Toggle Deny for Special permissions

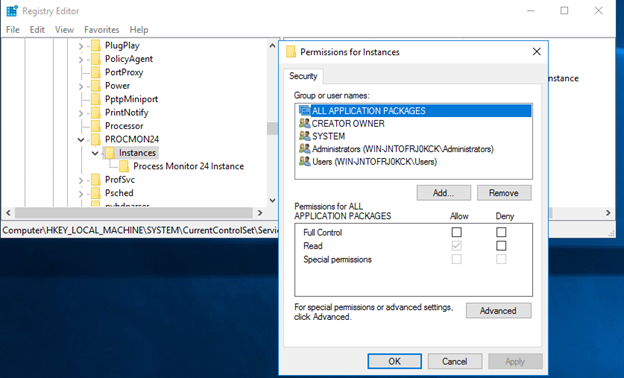(x=501, y=259)
